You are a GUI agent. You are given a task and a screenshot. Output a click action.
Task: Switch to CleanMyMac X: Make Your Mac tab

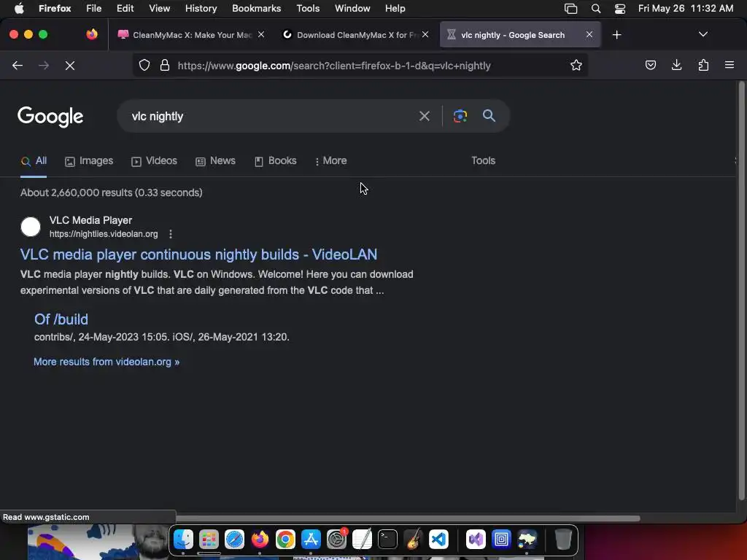186,35
